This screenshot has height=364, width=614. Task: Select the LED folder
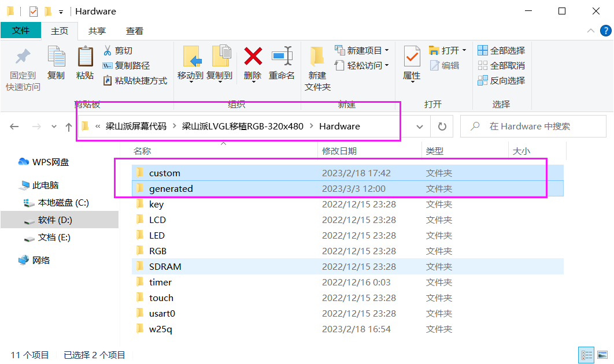click(x=347, y=236)
